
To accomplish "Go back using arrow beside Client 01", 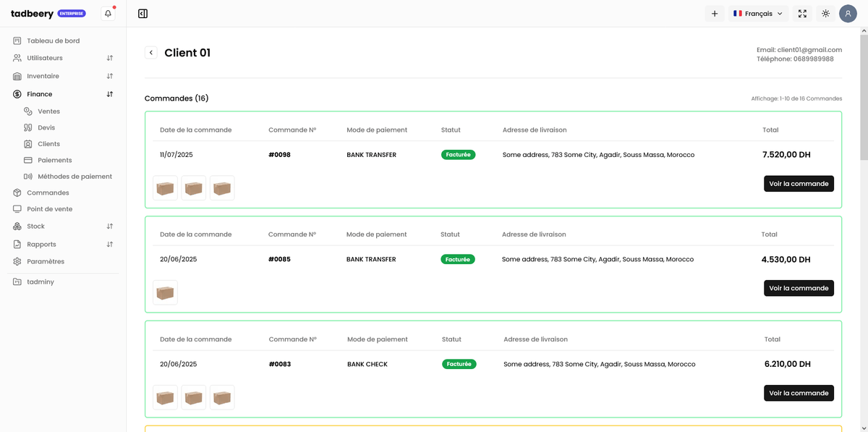I will [x=150, y=52].
